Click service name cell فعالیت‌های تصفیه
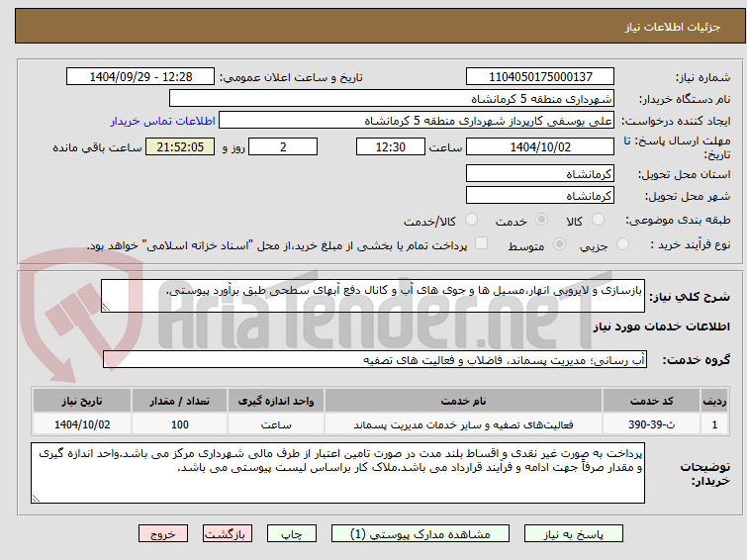747x560 pixels. click(463, 424)
